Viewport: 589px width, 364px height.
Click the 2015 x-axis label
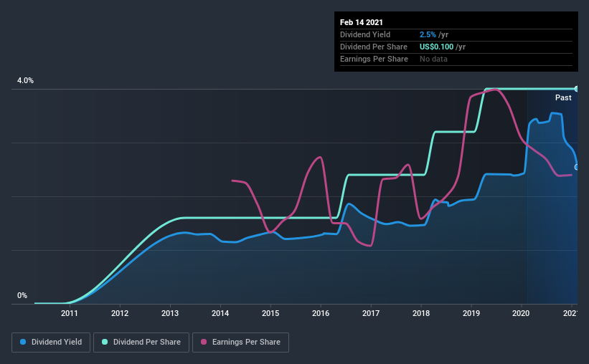click(270, 313)
